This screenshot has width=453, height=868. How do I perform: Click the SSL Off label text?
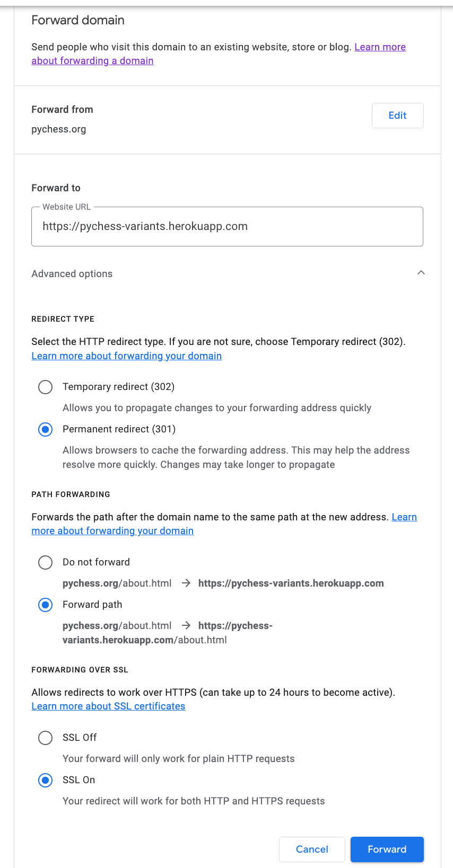[x=80, y=738]
